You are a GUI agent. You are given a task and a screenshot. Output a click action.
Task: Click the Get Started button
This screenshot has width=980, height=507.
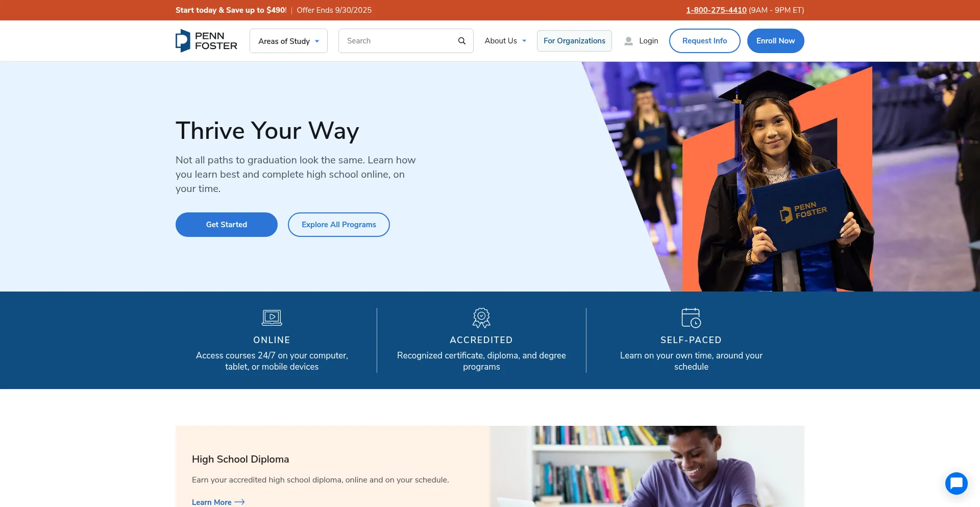pyautogui.click(x=227, y=225)
